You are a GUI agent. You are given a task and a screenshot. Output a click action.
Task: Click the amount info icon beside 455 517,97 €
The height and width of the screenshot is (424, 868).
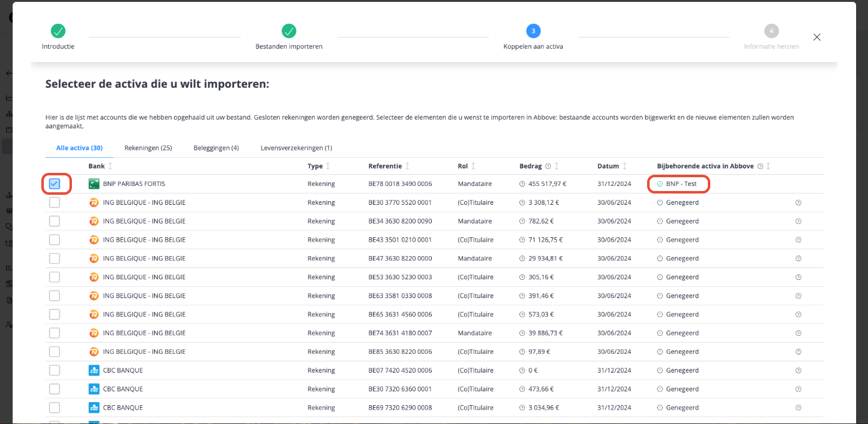(522, 184)
